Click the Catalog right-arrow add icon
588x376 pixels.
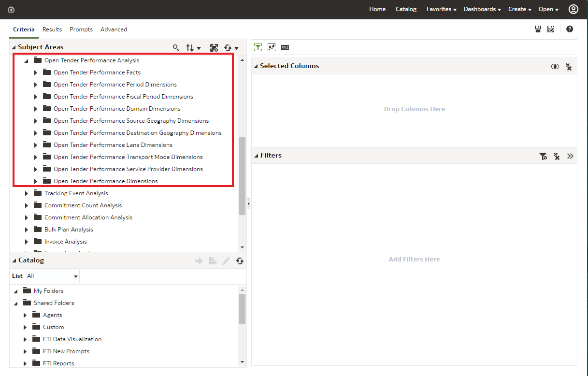199,261
